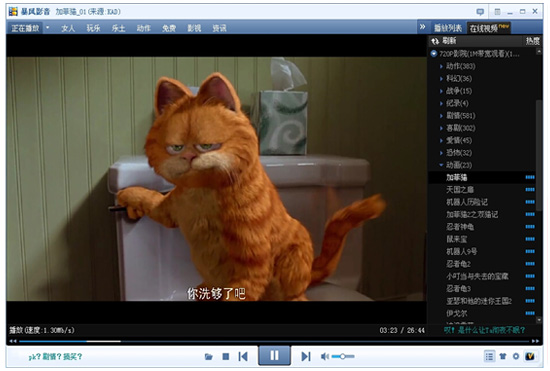Pause the video with the center pause button
This screenshot has width=550, height=371.
click(x=274, y=356)
